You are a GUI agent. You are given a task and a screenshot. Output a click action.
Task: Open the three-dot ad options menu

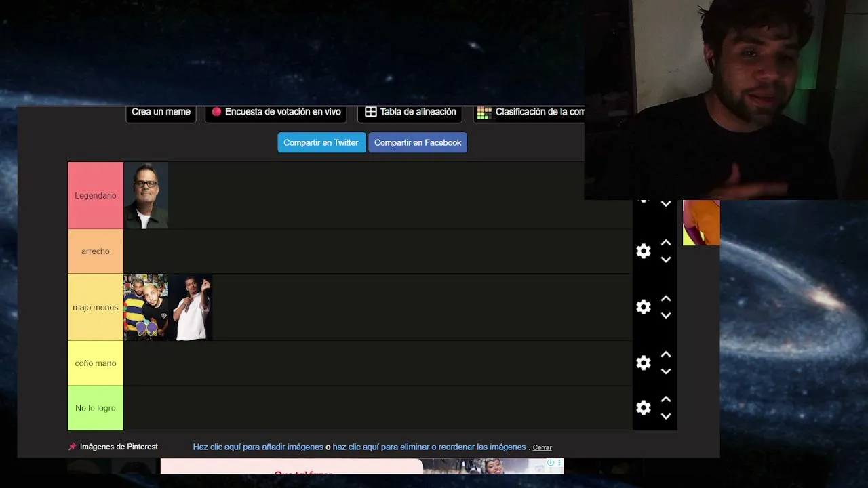pos(559,463)
